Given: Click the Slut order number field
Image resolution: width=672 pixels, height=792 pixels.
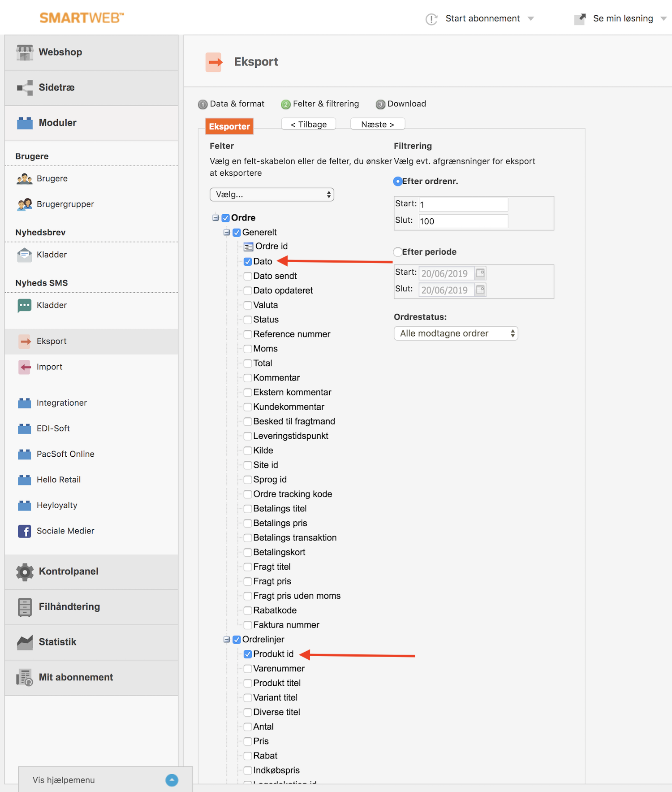Looking at the screenshot, I should (x=463, y=221).
